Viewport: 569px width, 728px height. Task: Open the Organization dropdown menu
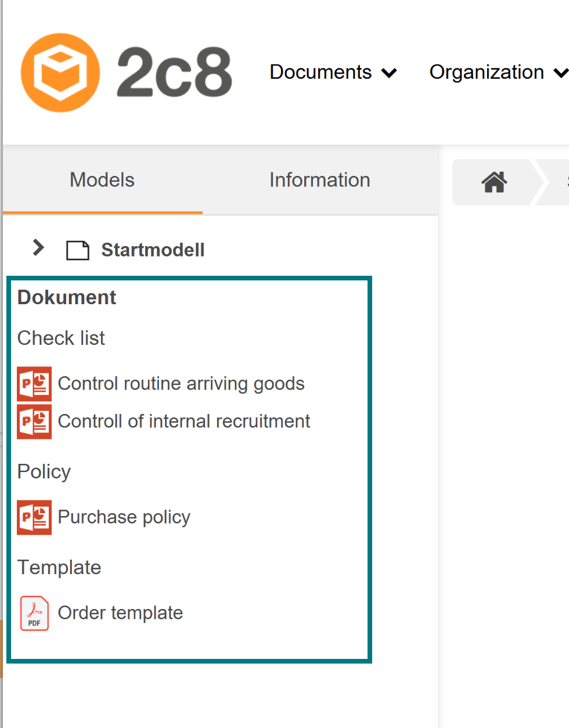499,72
